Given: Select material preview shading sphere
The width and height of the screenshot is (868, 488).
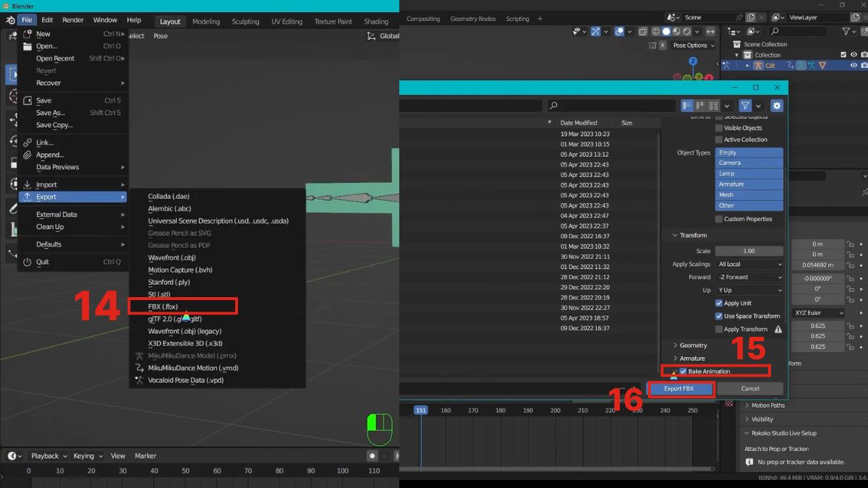Looking at the screenshot, I should (677, 32).
